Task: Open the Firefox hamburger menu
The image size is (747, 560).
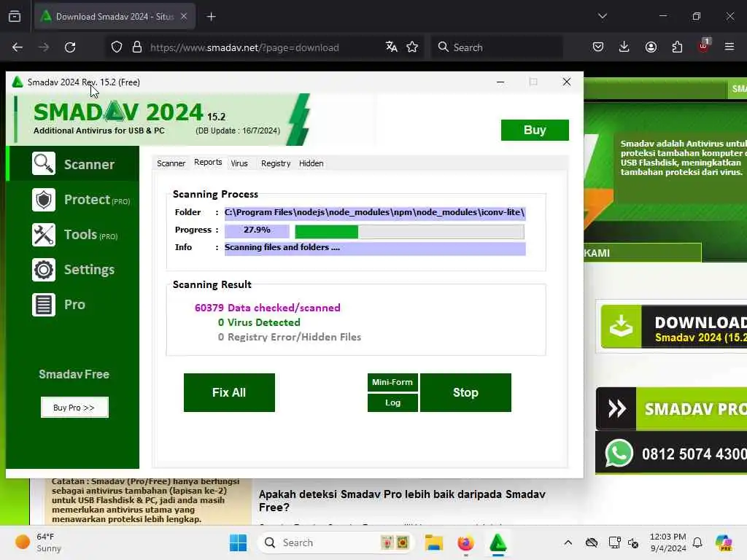Action: pyautogui.click(x=729, y=47)
